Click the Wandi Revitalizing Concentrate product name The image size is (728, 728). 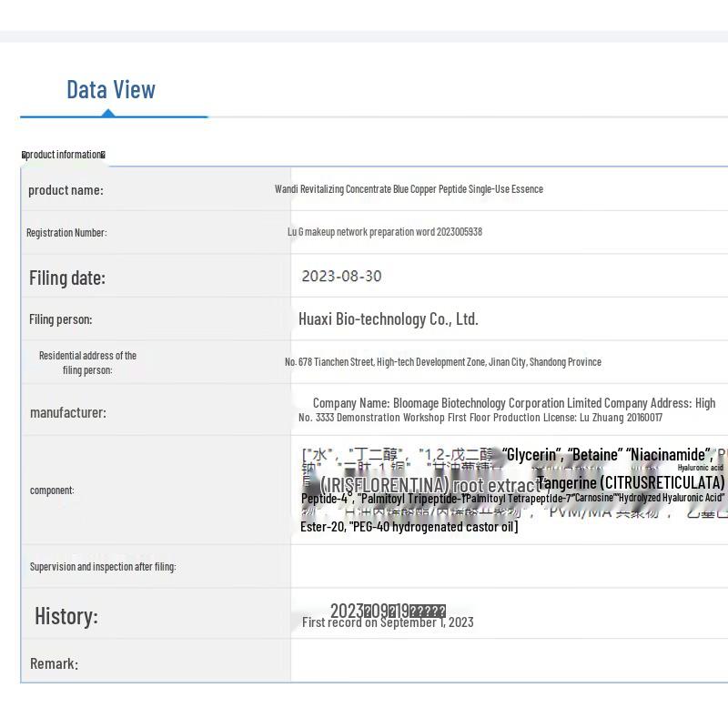(x=409, y=189)
